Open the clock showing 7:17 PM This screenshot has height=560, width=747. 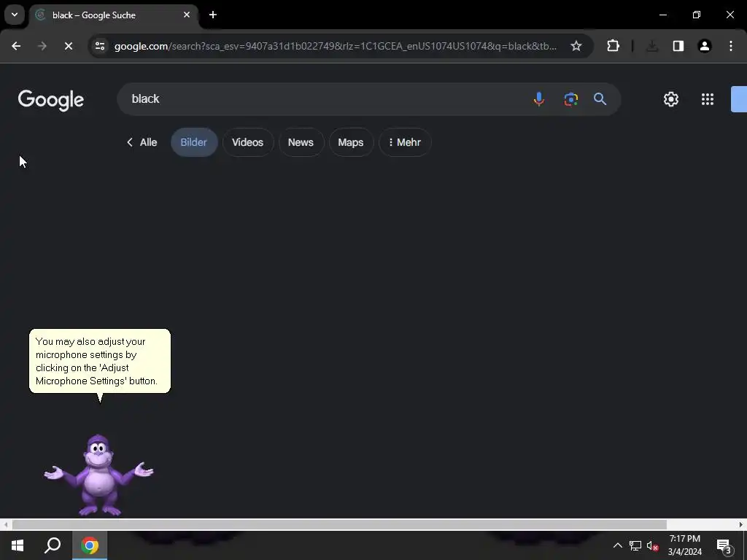pos(684,545)
